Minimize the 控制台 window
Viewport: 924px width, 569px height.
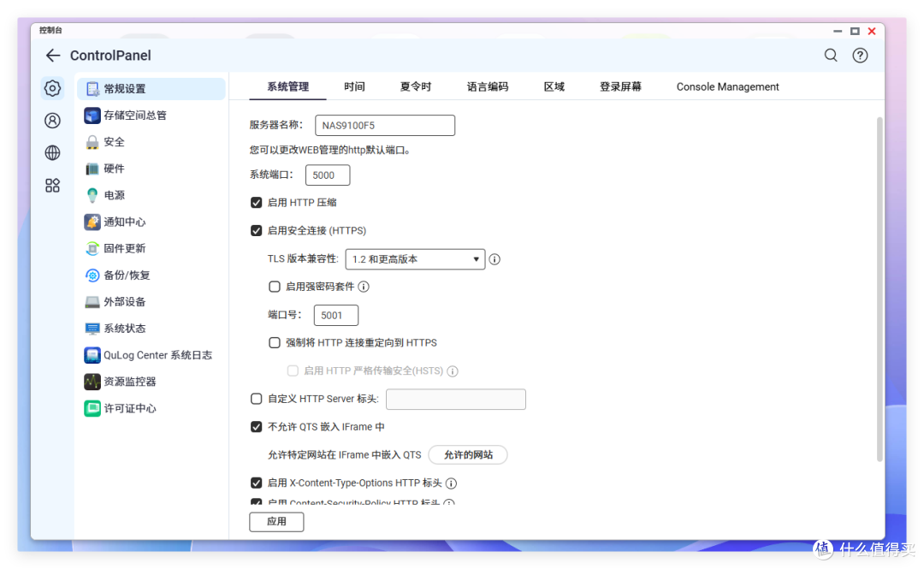tap(838, 31)
